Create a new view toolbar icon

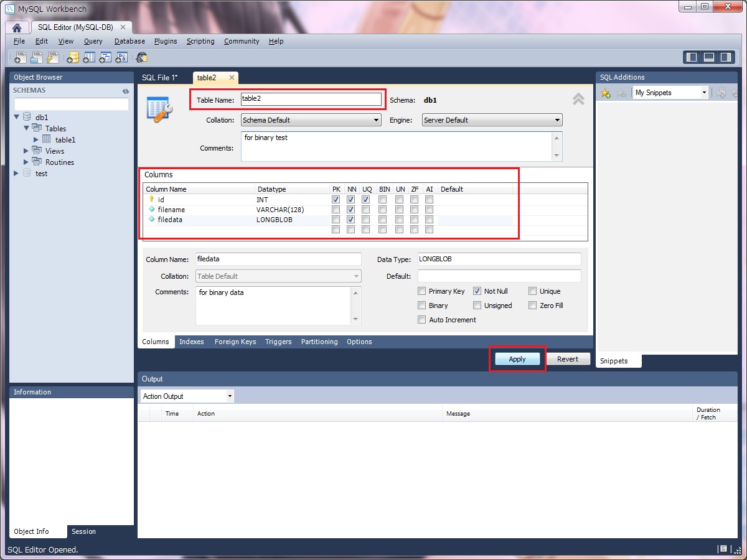[x=105, y=58]
